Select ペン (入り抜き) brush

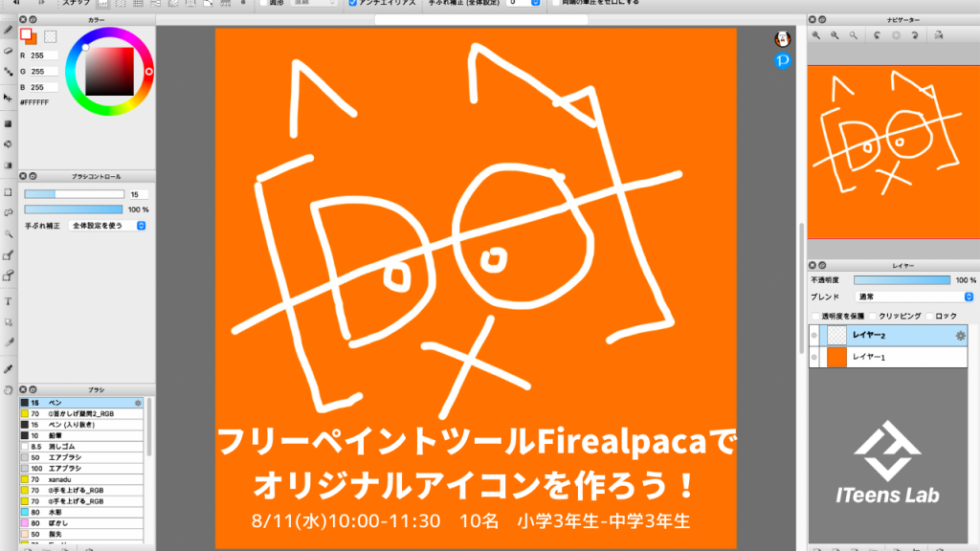(81, 425)
